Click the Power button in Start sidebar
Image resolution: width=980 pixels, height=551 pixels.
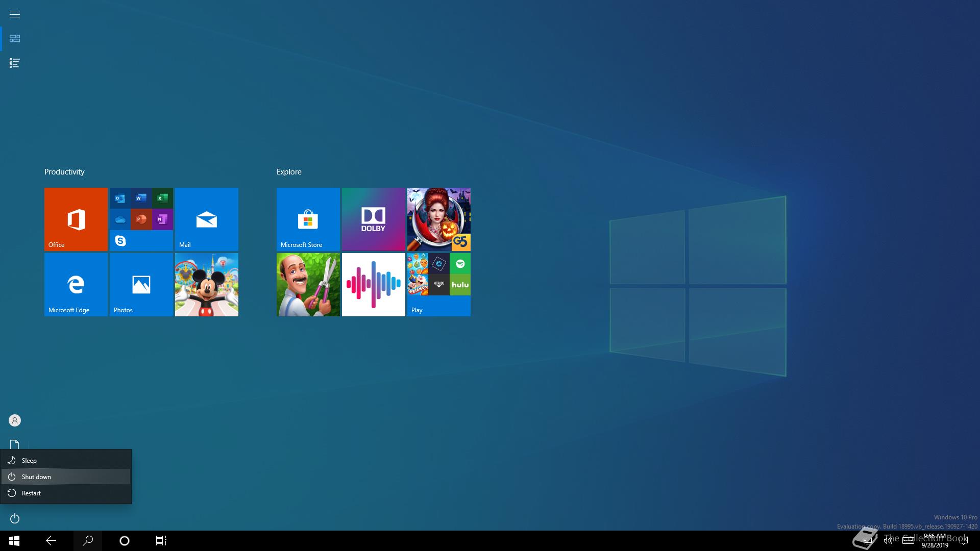(x=15, y=518)
